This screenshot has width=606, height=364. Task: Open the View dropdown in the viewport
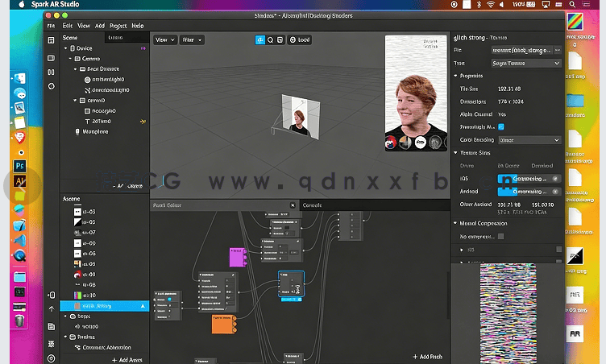164,39
